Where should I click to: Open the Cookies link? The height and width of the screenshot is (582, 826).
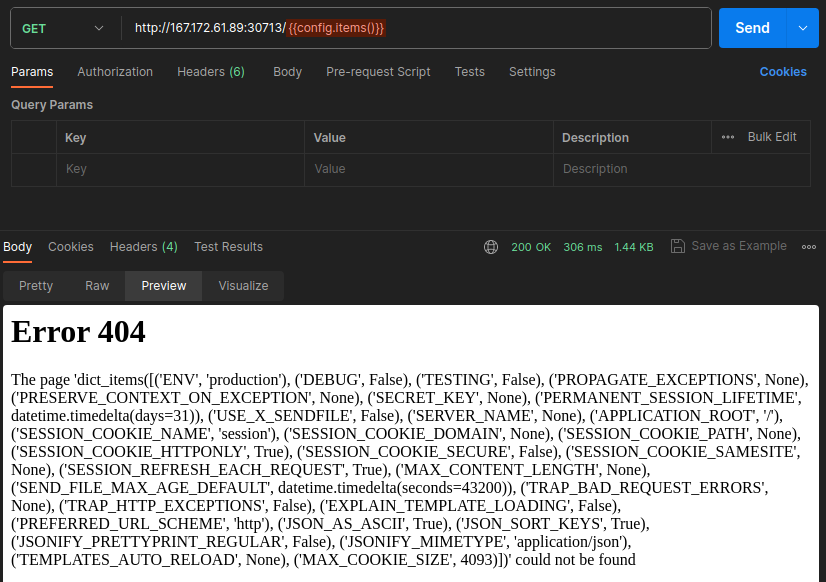[782, 72]
